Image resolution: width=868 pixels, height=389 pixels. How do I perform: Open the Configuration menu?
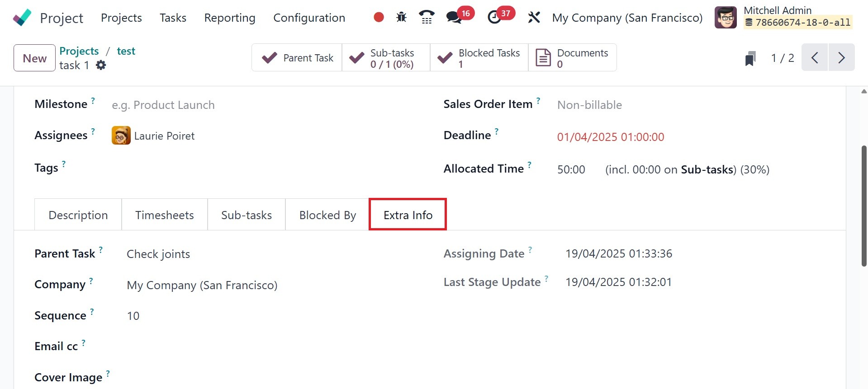(309, 18)
